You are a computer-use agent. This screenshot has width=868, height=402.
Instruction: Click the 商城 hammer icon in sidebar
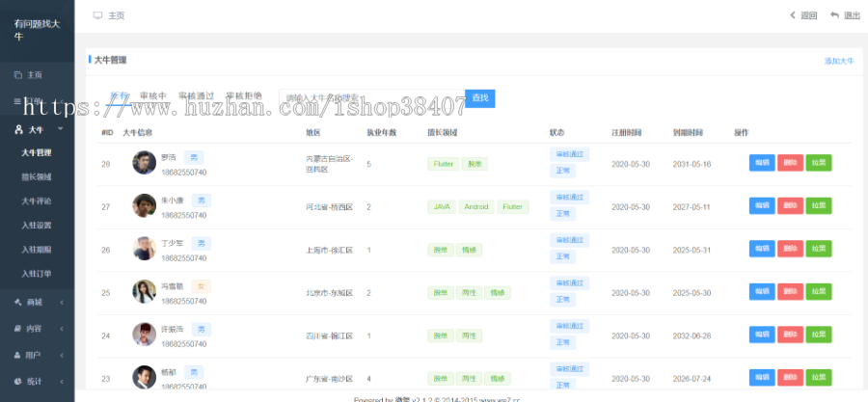pyautogui.click(x=18, y=302)
